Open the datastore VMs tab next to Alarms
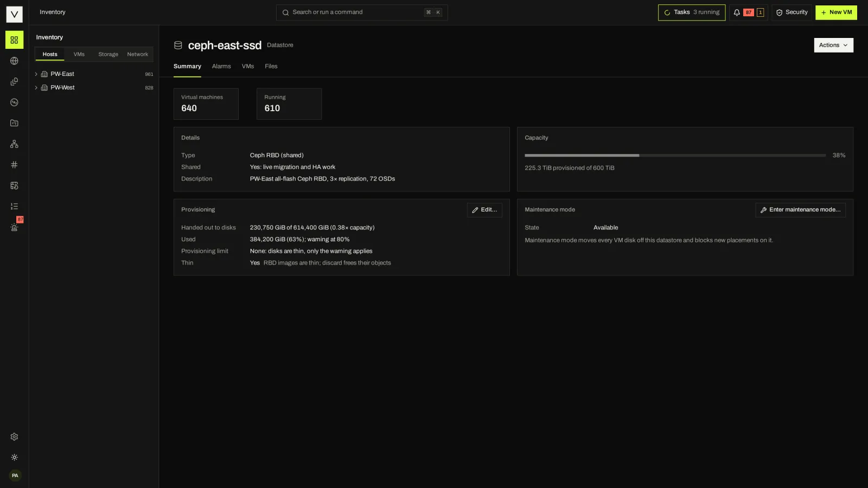Image resolution: width=868 pixels, height=488 pixels. tap(248, 67)
